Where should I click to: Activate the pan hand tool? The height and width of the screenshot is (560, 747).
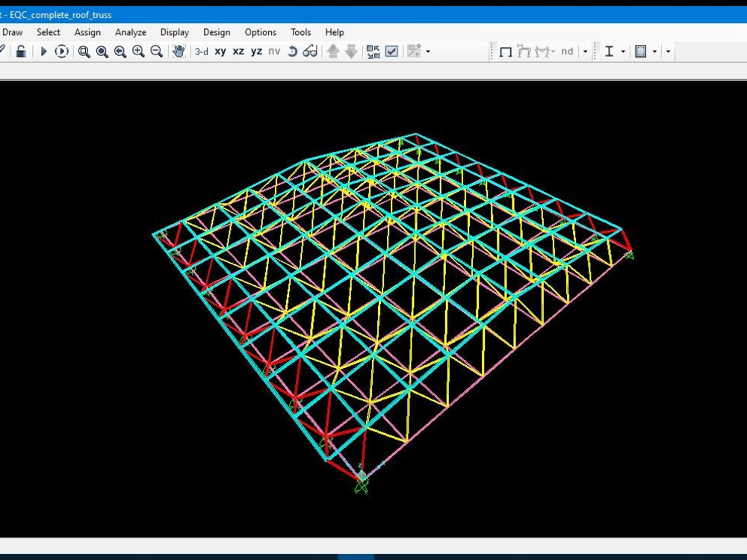point(179,52)
